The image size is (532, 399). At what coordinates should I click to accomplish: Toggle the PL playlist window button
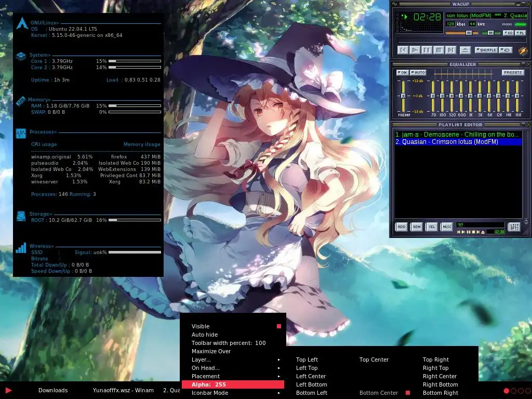[520, 33]
